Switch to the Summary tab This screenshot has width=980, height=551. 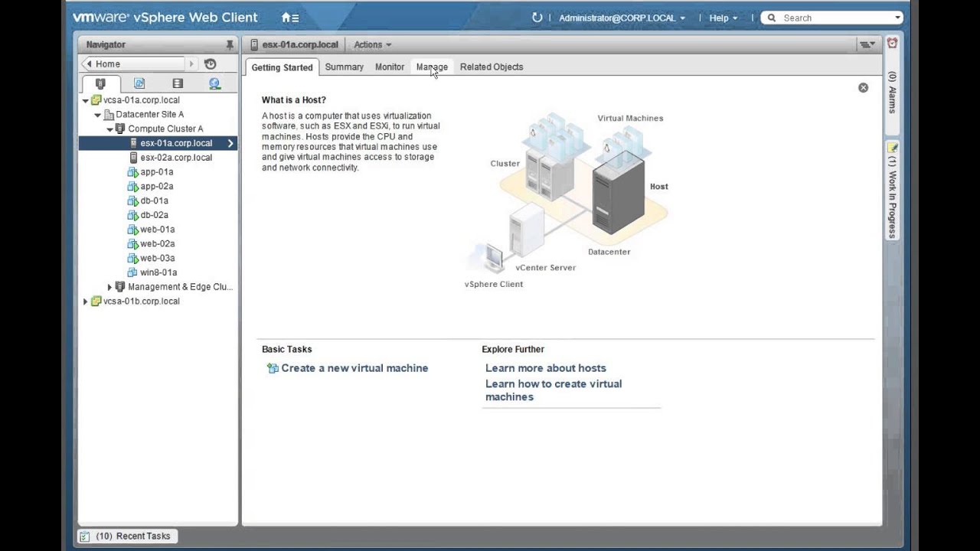[344, 67]
